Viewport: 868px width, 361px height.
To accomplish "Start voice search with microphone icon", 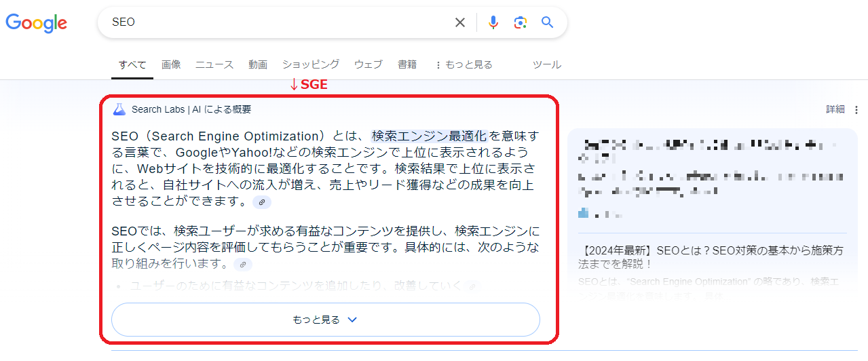I will (493, 22).
